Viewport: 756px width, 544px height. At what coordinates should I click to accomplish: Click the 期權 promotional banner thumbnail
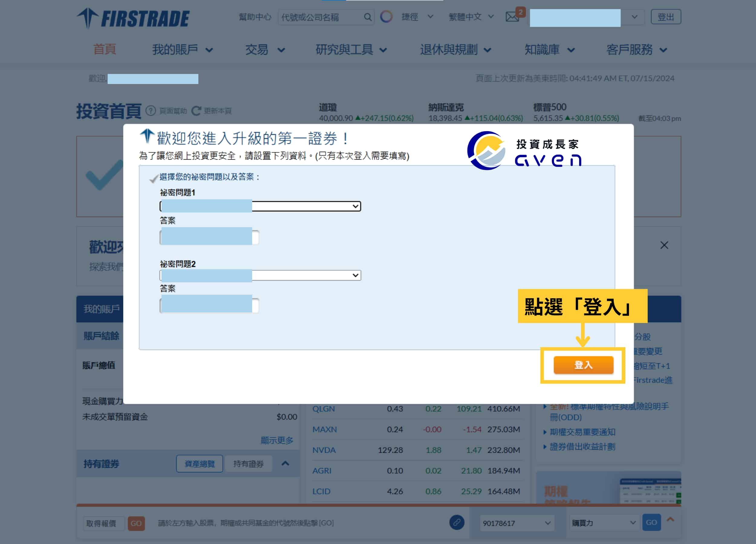pyautogui.click(x=608, y=488)
